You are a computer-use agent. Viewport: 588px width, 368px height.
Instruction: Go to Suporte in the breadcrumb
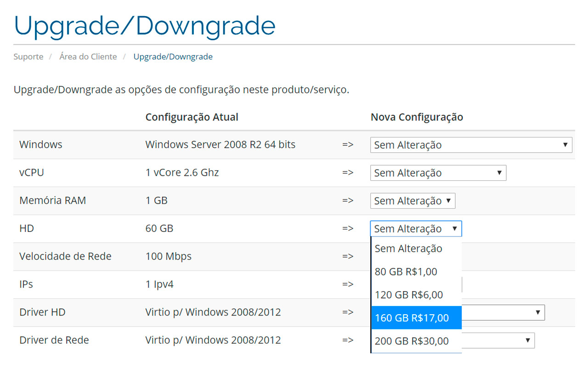28,57
